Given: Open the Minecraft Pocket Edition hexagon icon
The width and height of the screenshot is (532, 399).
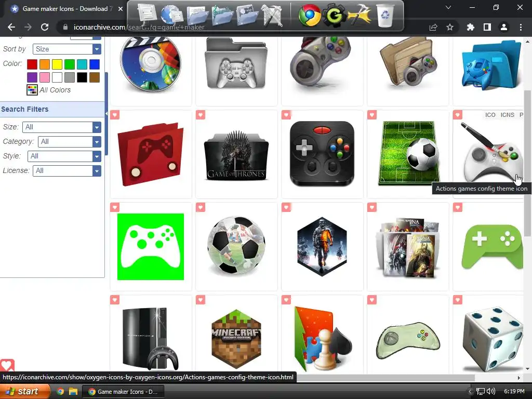Looking at the screenshot, I should (236, 339).
